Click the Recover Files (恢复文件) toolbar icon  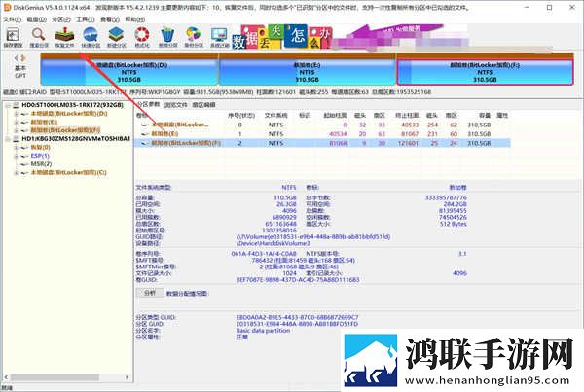[x=64, y=37]
